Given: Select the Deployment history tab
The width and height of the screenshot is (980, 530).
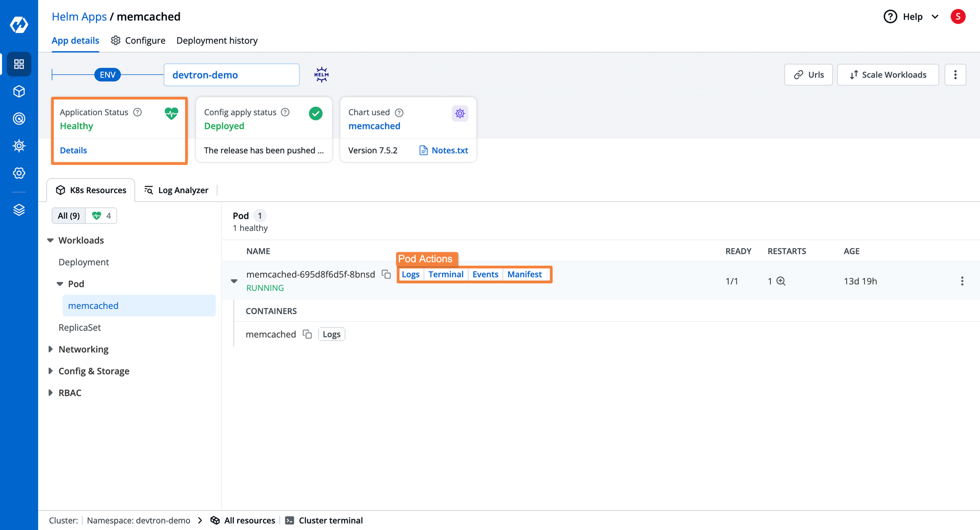Looking at the screenshot, I should click(x=217, y=41).
